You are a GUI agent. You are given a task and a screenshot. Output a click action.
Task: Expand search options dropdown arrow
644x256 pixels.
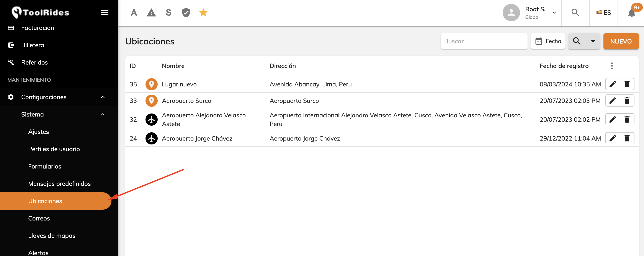[593, 41]
